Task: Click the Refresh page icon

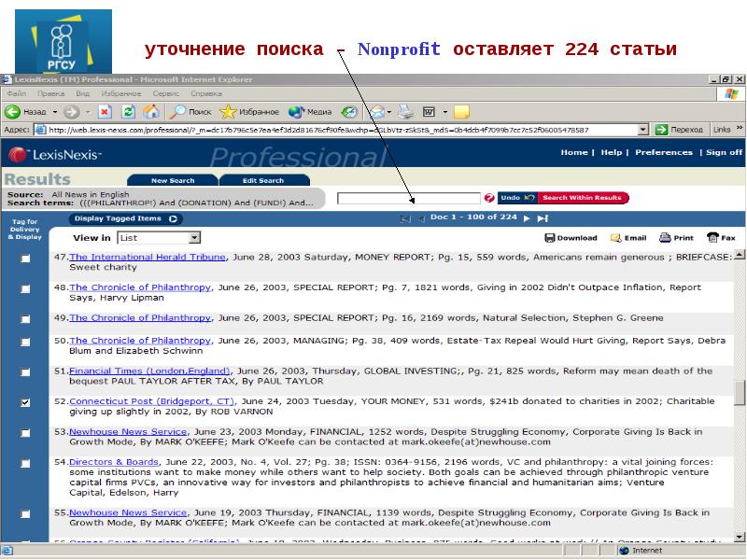Action: [x=128, y=111]
